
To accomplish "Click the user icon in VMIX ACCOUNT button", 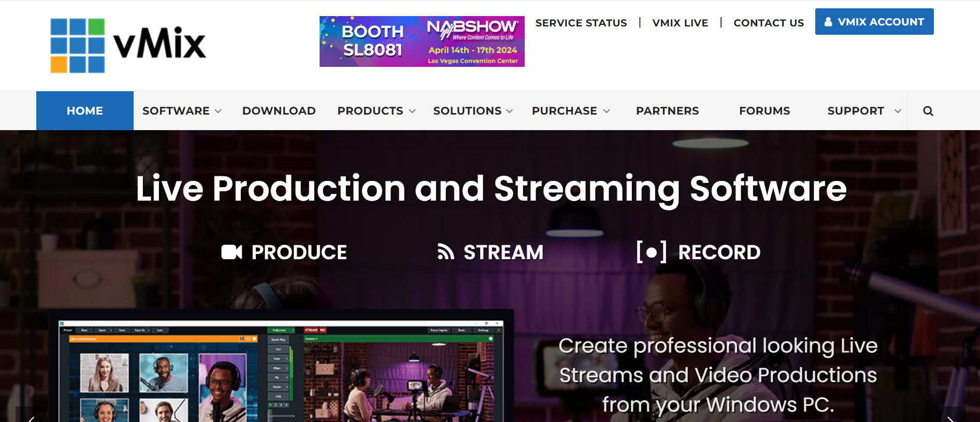I will (828, 22).
